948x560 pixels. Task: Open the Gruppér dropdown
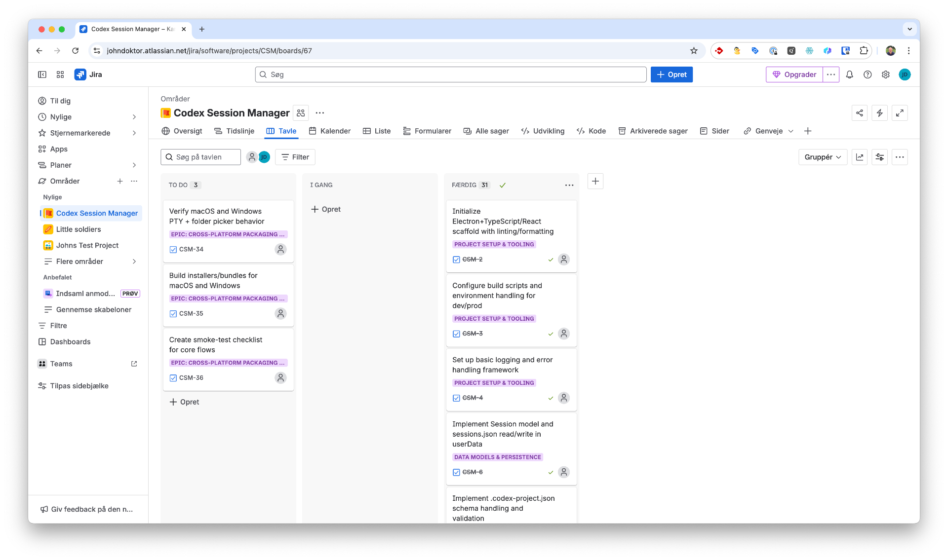point(823,157)
